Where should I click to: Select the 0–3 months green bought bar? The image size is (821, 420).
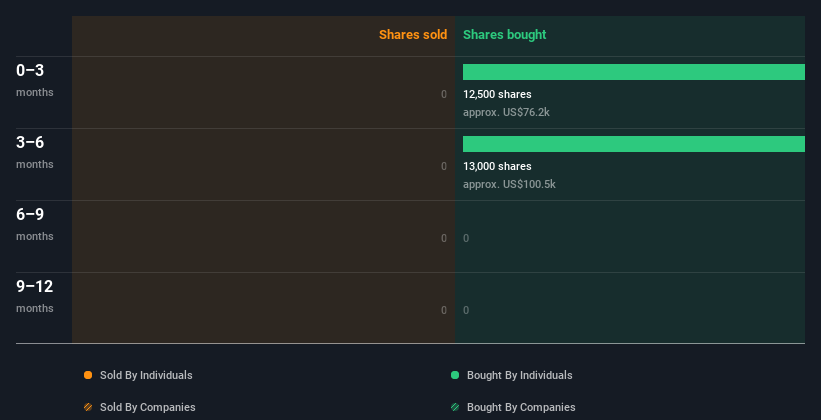pyautogui.click(x=634, y=72)
